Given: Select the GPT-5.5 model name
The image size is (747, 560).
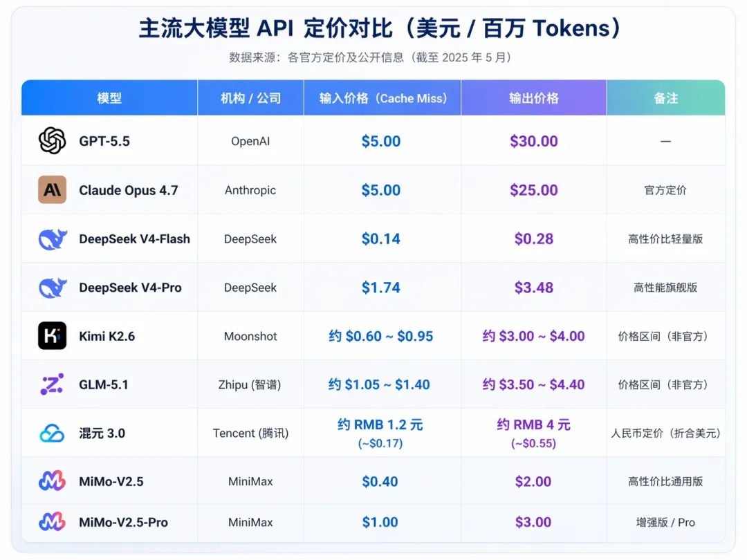Looking at the screenshot, I should click(104, 142).
